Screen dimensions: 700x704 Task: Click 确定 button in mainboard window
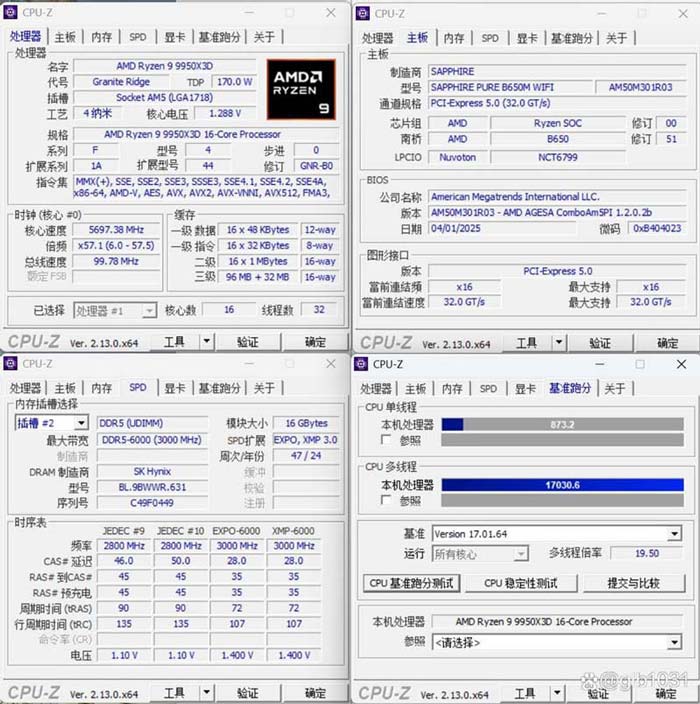(667, 343)
